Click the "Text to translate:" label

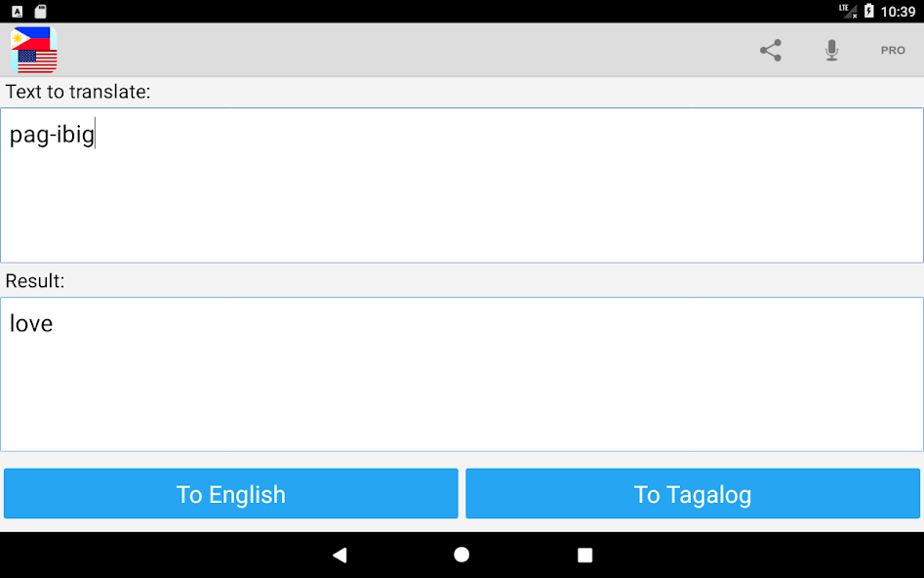point(78,92)
